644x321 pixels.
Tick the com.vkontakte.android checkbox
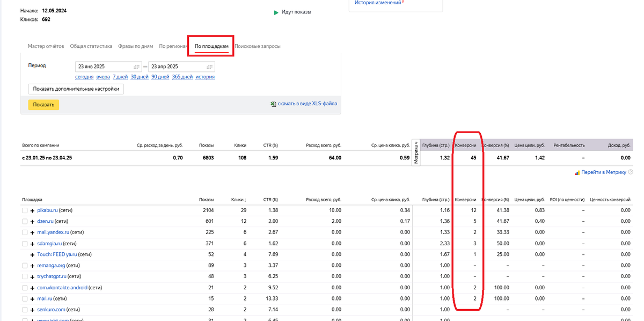coord(25,288)
